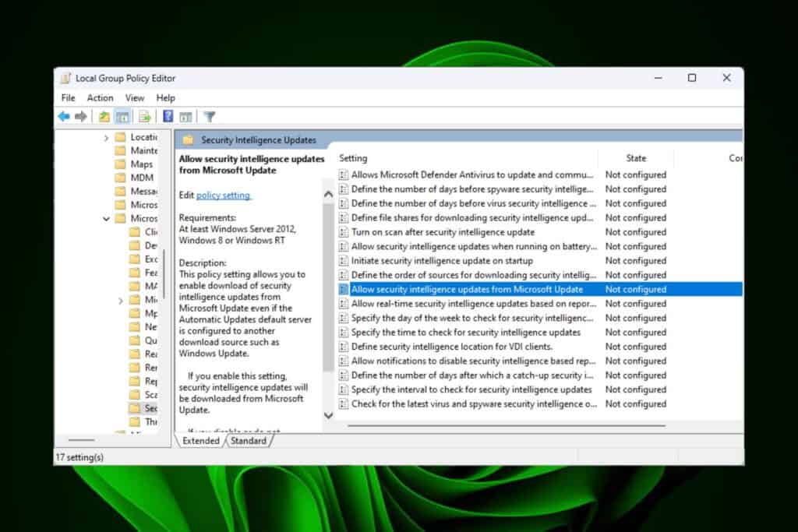Click the Export List icon
The height and width of the screenshot is (532, 798).
pos(146,116)
